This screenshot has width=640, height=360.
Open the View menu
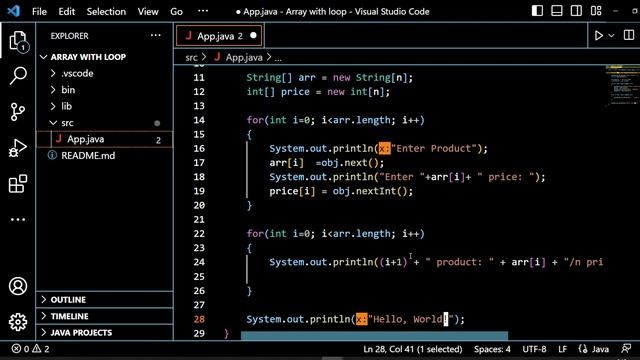(x=148, y=11)
